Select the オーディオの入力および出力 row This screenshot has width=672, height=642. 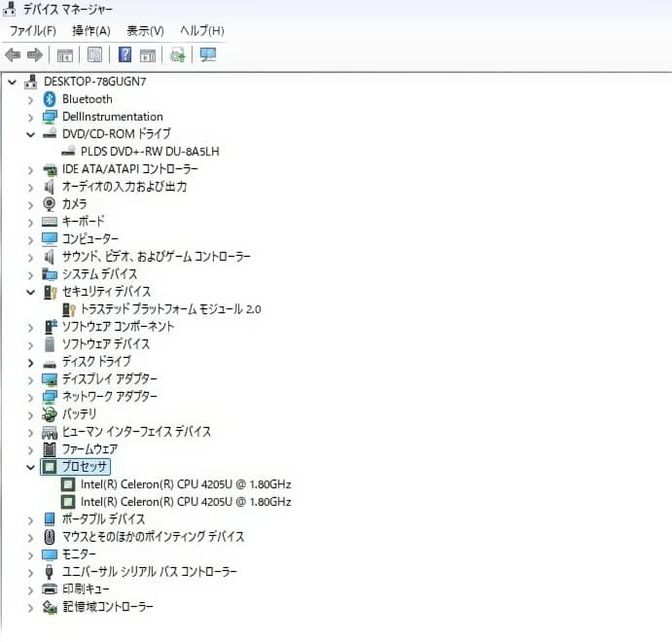click(124, 187)
